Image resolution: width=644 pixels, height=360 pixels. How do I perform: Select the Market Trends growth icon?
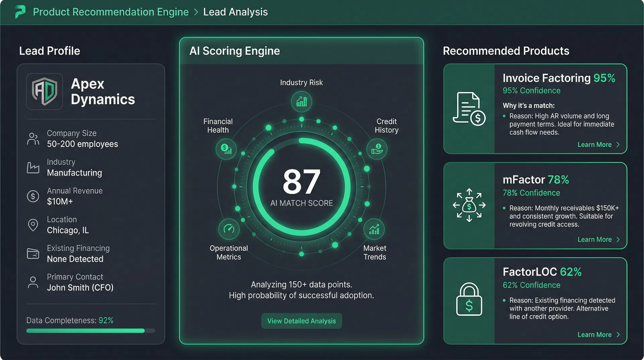click(374, 229)
